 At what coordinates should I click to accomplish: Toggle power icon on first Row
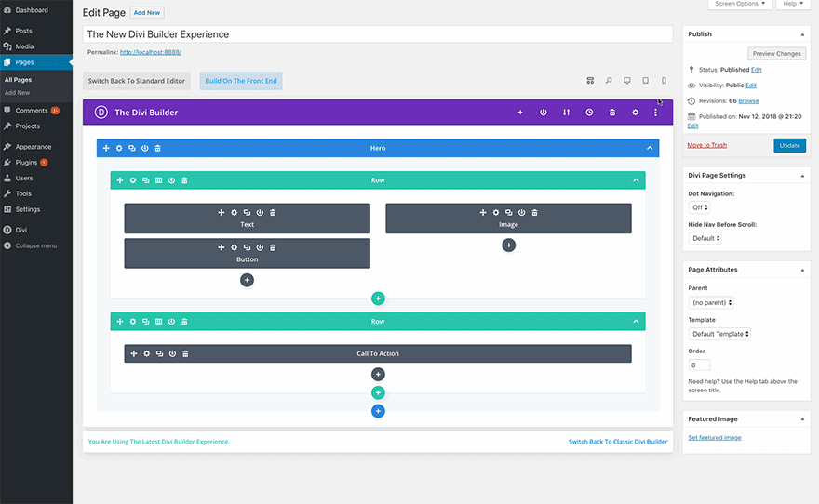(171, 180)
